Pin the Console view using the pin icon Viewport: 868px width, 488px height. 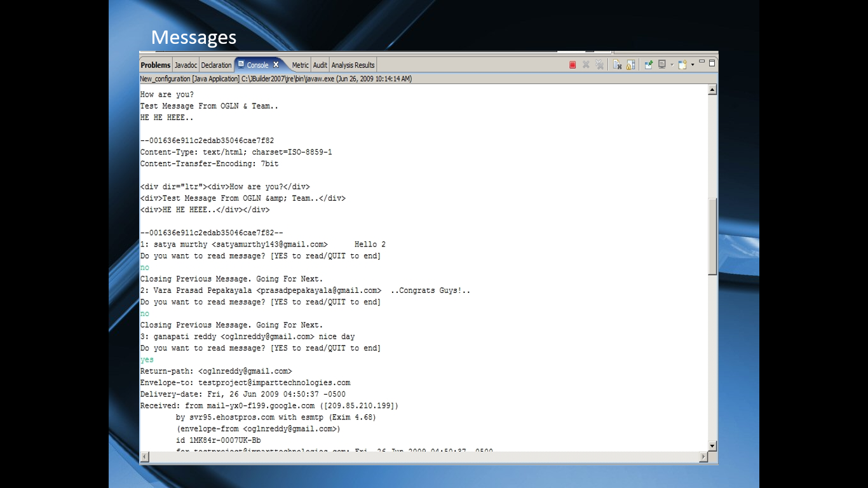(649, 64)
